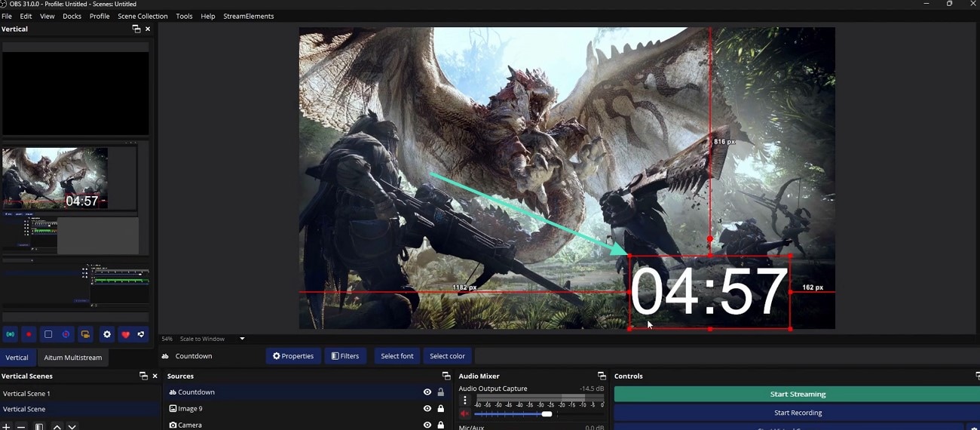The width and height of the screenshot is (980, 430).
Task: Switch to the Vertical dock tab
Action: (17, 358)
